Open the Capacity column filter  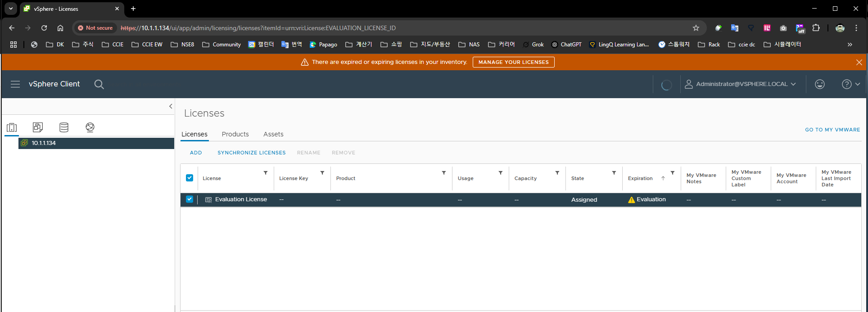[x=557, y=173]
